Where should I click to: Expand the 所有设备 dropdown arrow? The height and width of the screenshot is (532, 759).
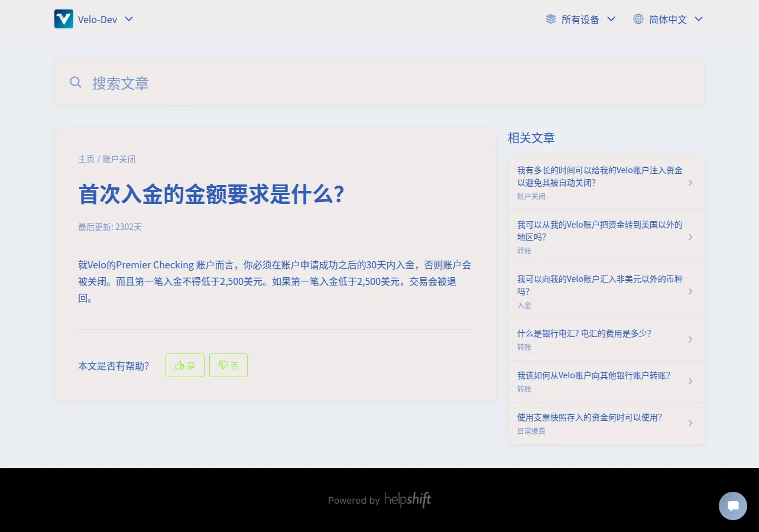pos(611,19)
